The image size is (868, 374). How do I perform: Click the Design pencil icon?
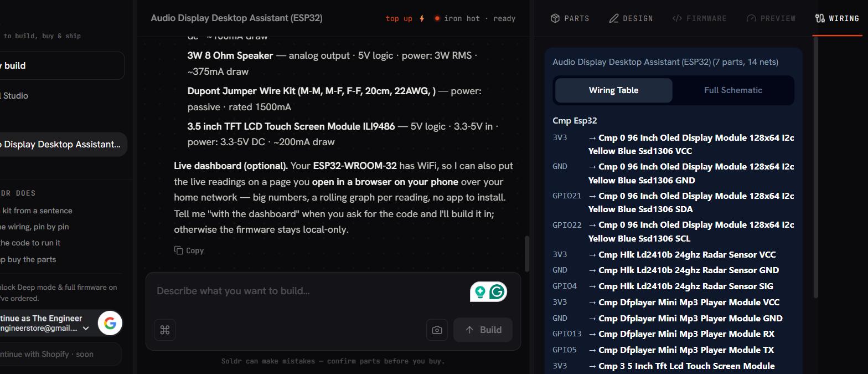(614, 18)
